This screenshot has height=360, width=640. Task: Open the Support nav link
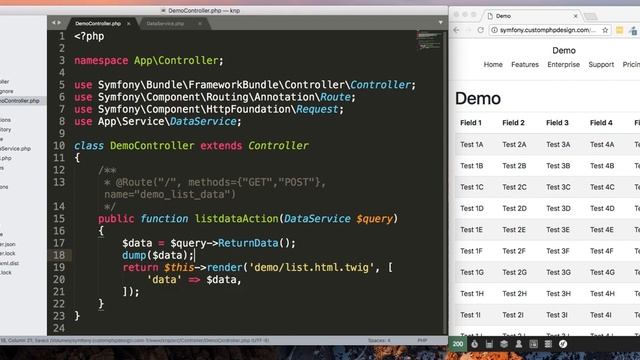coord(601,64)
